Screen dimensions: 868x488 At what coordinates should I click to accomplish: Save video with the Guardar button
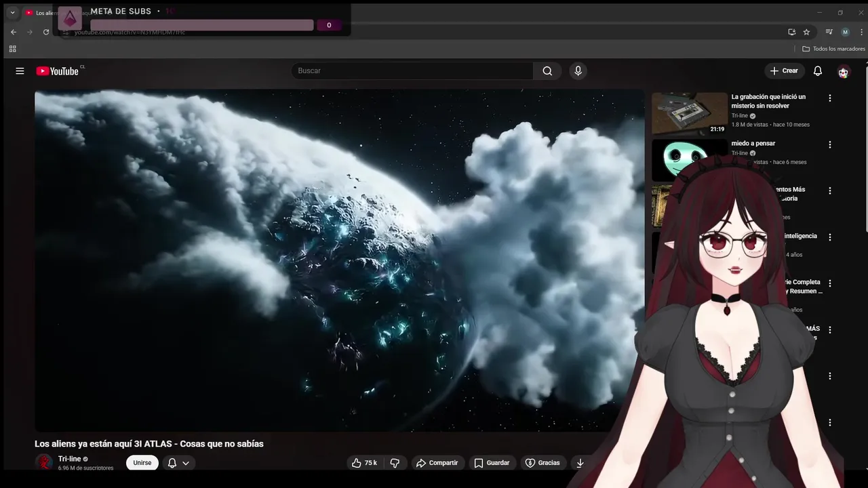(x=492, y=463)
